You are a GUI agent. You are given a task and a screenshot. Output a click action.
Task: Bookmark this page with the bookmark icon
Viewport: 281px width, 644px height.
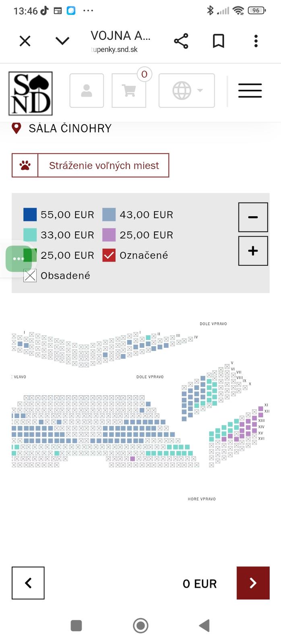pyautogui.click(x=218, y=41)
